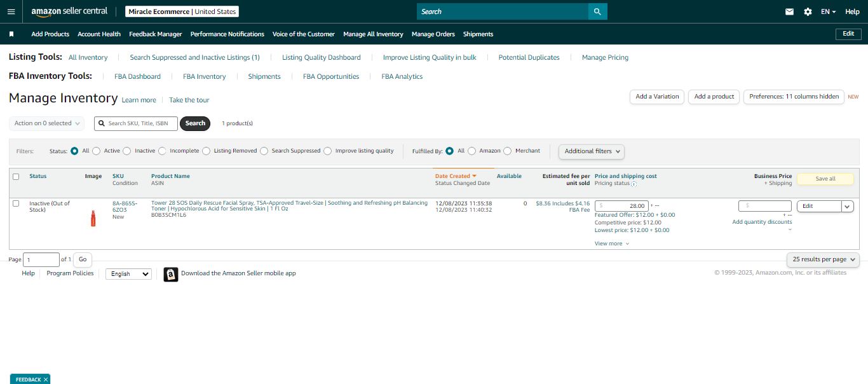868x384 pixels.
Task: Open the settings gear icon
Action: coord(808,11)
